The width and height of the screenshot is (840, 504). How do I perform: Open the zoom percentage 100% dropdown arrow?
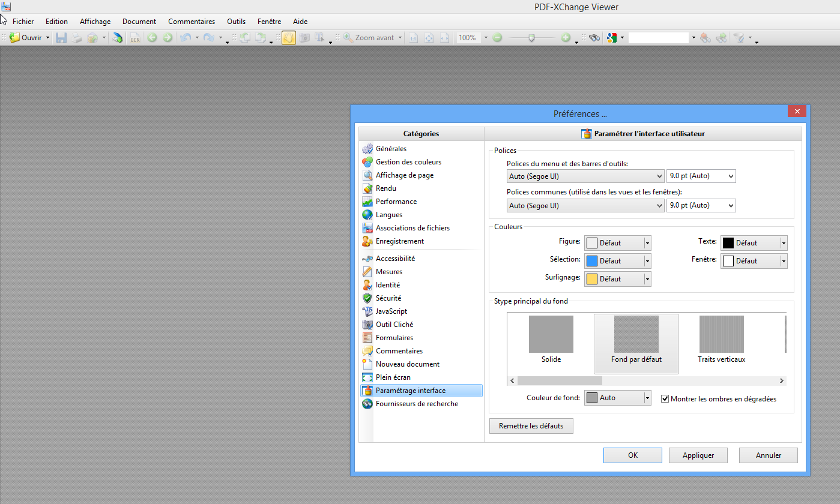pos(486,38)
